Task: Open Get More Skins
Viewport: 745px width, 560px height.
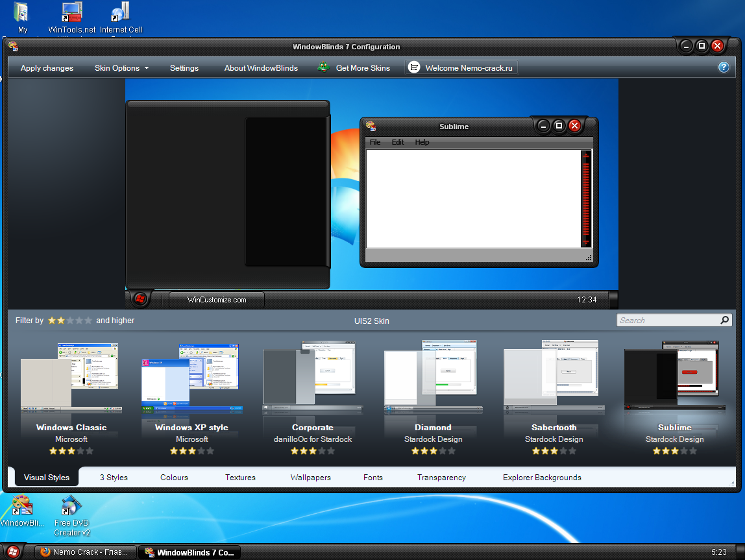Action: [x=363, y=68]
